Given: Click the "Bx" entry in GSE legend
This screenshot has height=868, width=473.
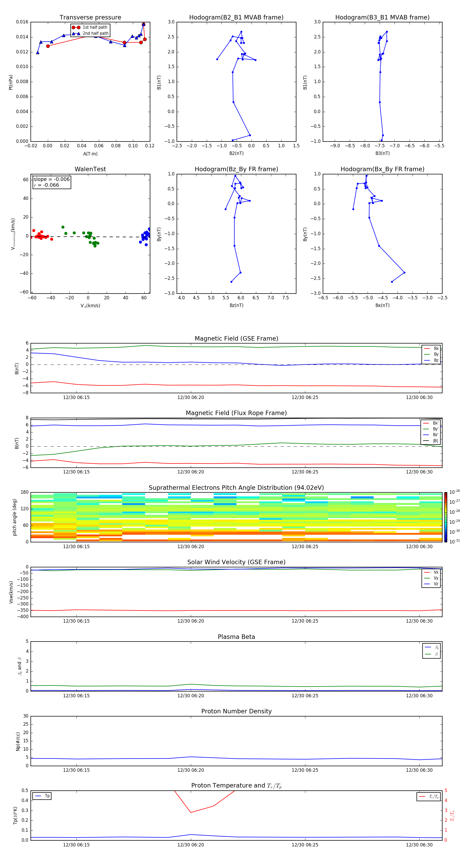Looking at the screenshot, I should [431, 349].
